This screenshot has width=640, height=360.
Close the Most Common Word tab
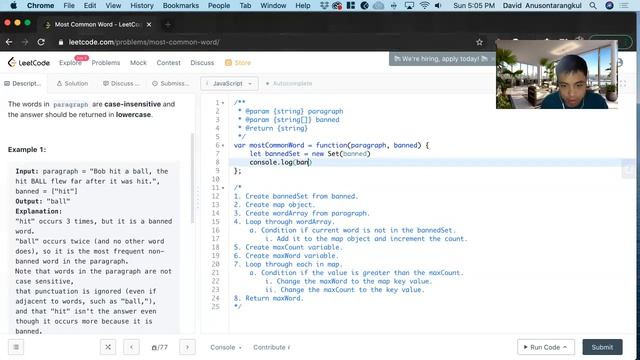[149, 24]
